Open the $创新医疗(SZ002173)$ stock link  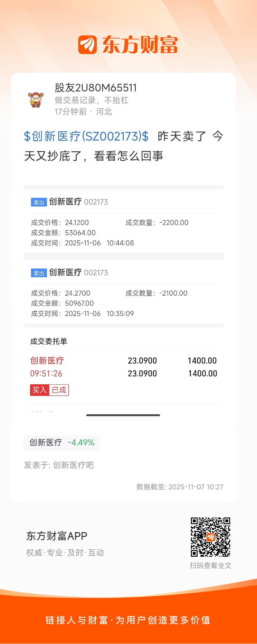86,136
